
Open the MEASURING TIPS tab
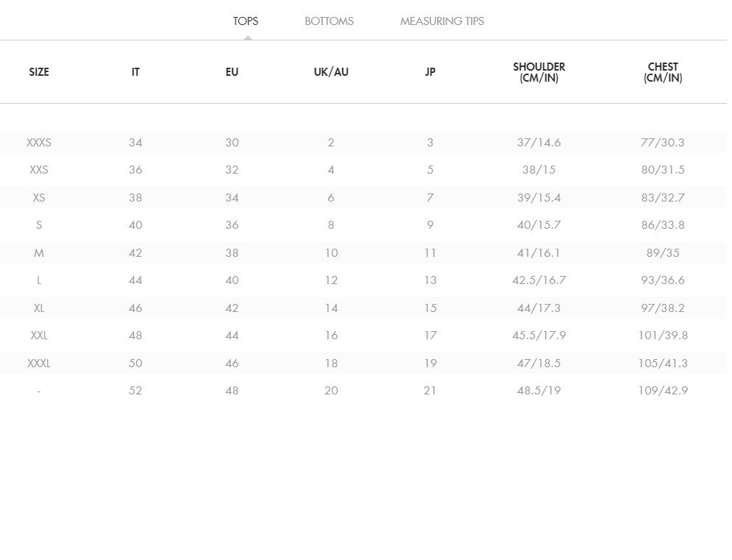[x=441, y=21]
